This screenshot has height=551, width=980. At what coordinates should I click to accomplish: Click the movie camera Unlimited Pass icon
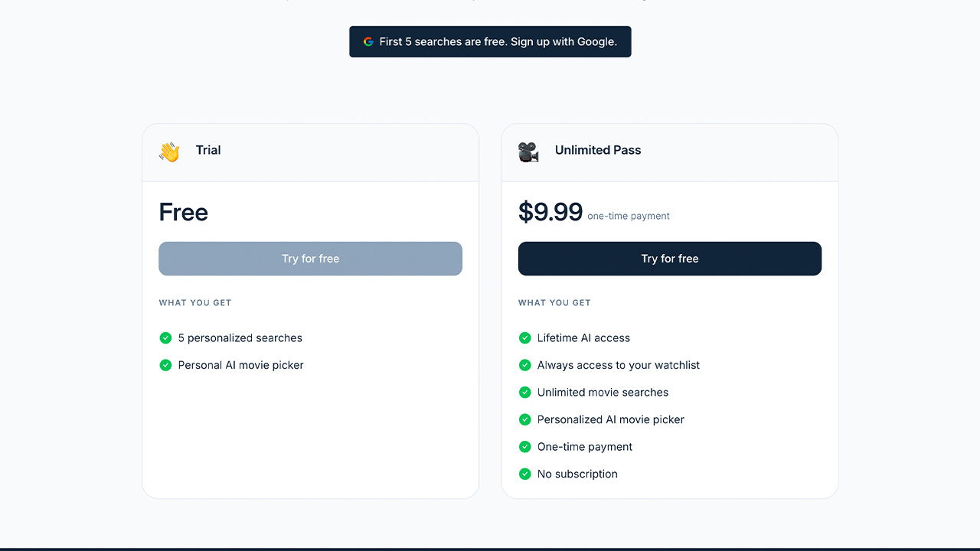[x=528, y=152]
